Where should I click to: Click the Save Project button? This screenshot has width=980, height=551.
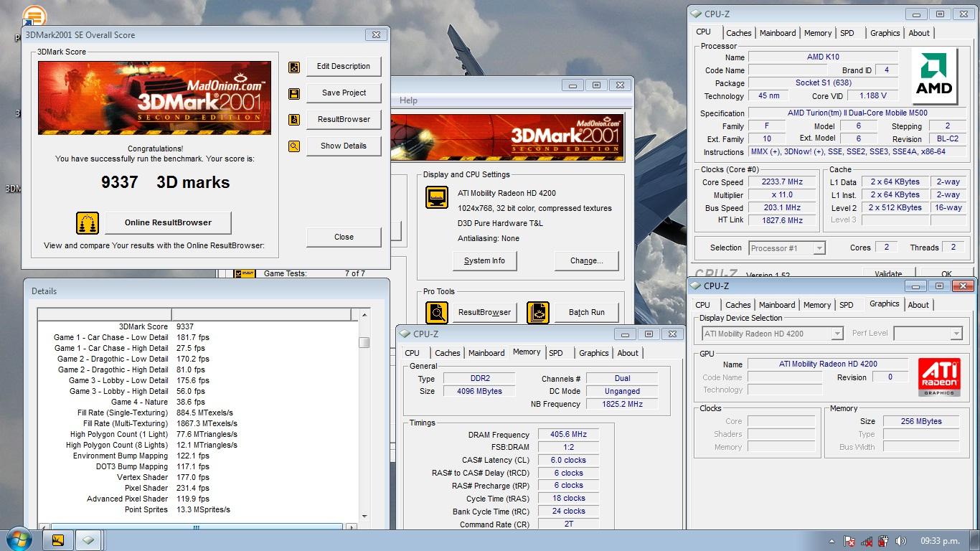344,93
